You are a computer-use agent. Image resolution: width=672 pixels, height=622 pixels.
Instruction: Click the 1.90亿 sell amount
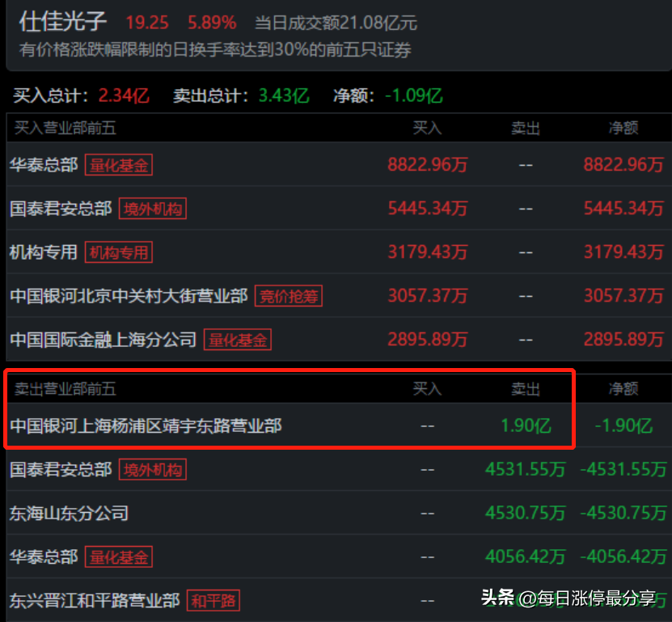tap(526, 425)
